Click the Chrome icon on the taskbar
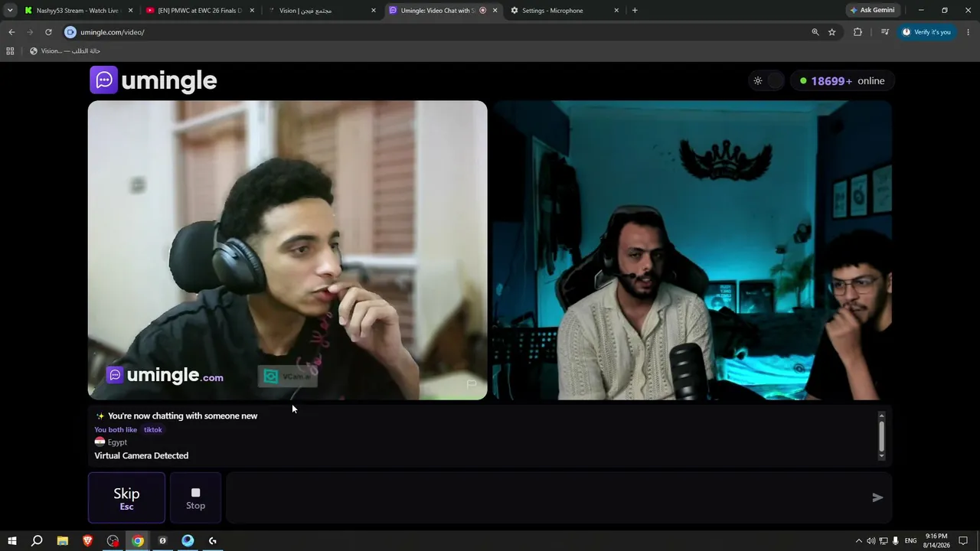Screen dimensions: 980x551 click(x=138, y=541)
